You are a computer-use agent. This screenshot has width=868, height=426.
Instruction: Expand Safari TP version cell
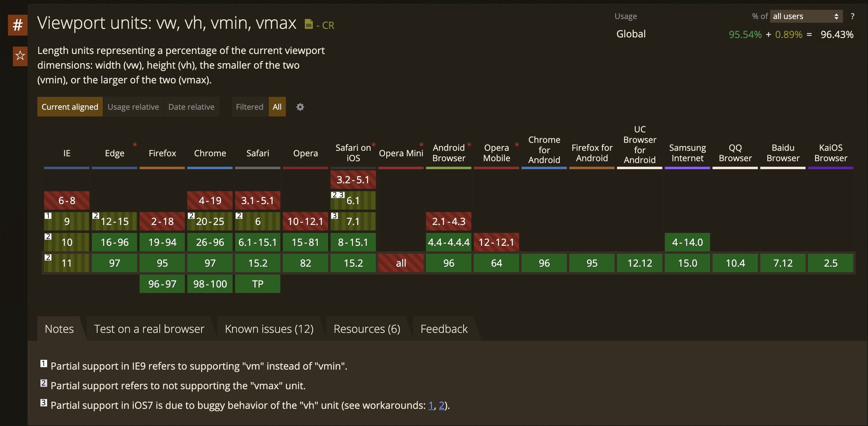tap(258, 284)
